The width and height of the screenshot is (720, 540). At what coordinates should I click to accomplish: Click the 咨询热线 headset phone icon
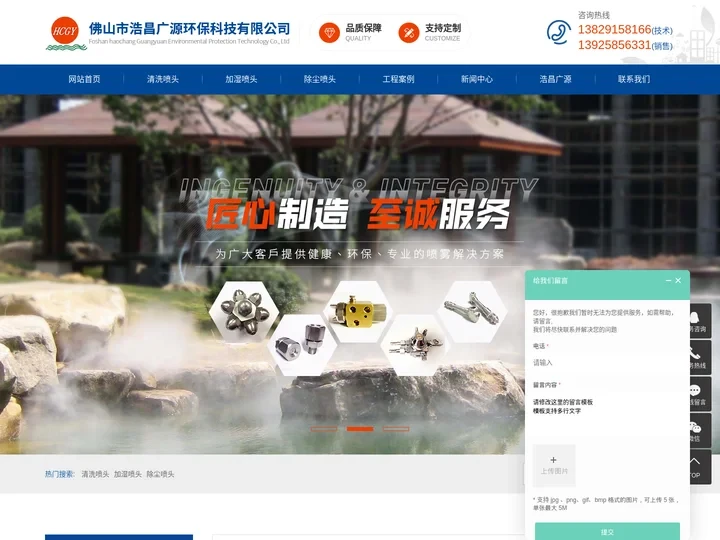558,33
